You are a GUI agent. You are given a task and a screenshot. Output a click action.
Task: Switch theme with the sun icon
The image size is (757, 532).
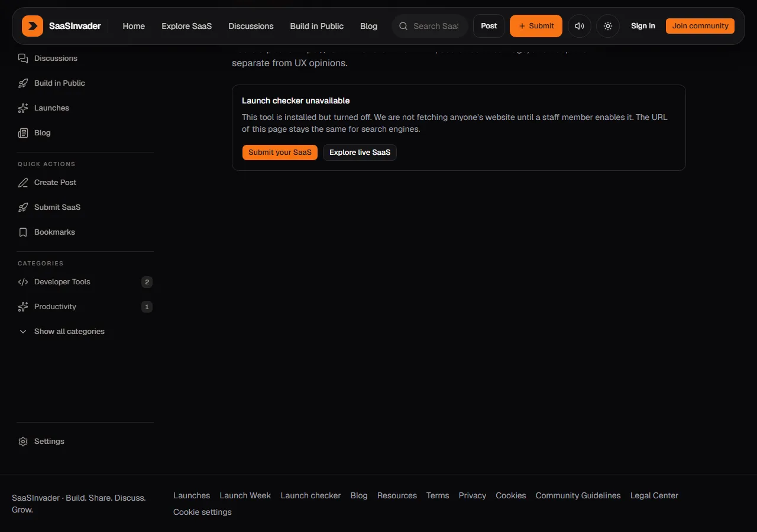[x=608, y=26]
